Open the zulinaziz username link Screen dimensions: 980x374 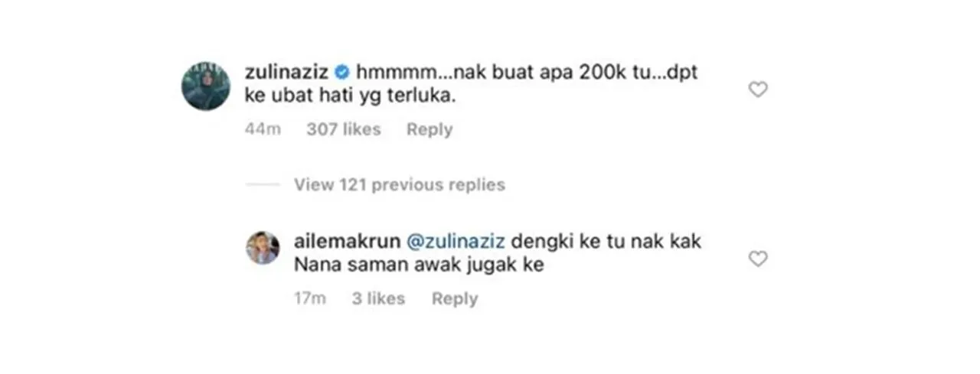(287, 73)
